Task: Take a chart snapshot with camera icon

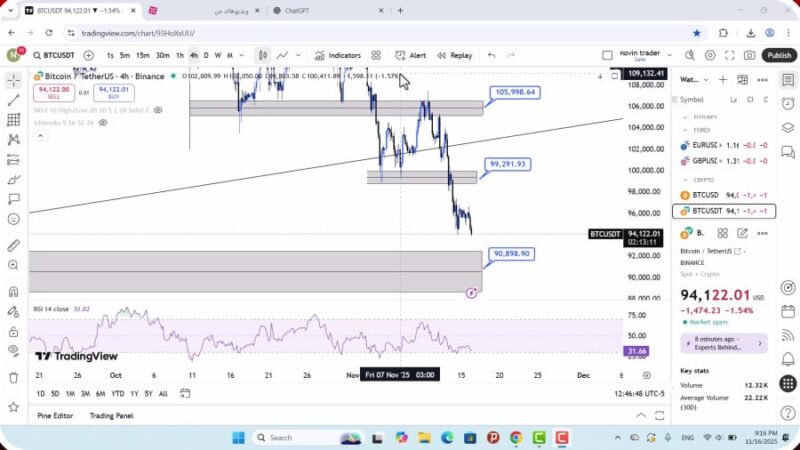Action: click(x=749, y=55)
